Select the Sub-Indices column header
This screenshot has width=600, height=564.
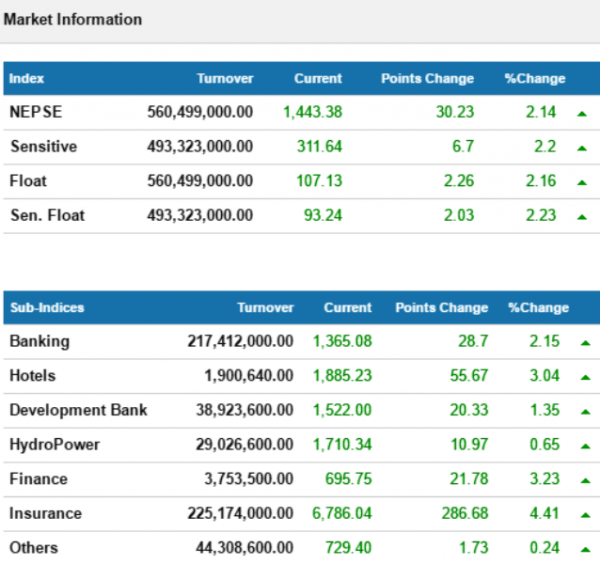(47, 308)
